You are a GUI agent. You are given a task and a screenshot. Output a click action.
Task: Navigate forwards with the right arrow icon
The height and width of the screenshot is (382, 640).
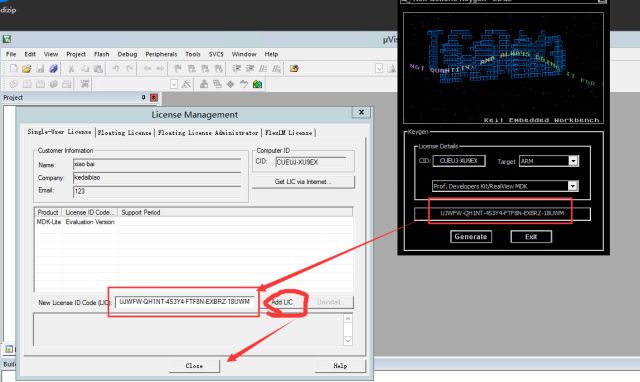pyautogui.click(x=160, y=69)
